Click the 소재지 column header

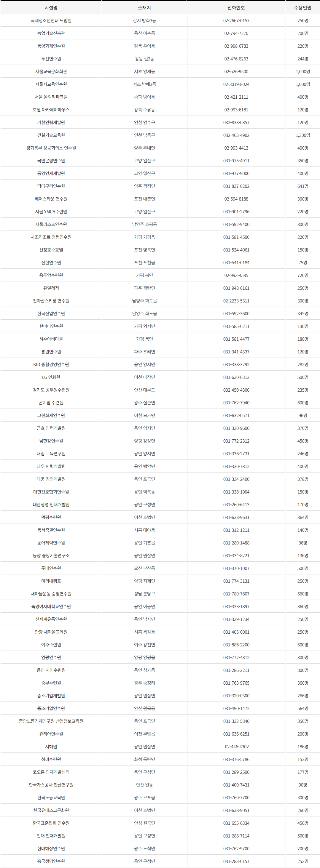[x=144, y=8]
